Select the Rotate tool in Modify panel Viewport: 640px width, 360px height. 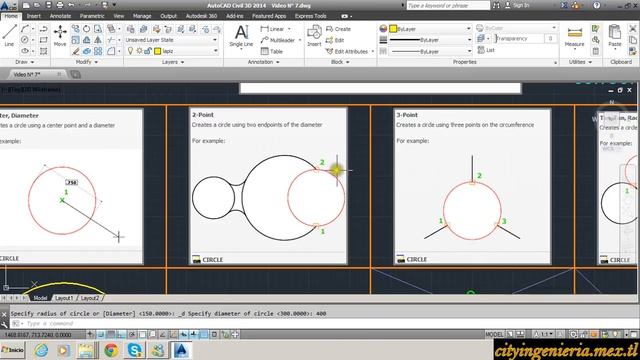[87, 29]
